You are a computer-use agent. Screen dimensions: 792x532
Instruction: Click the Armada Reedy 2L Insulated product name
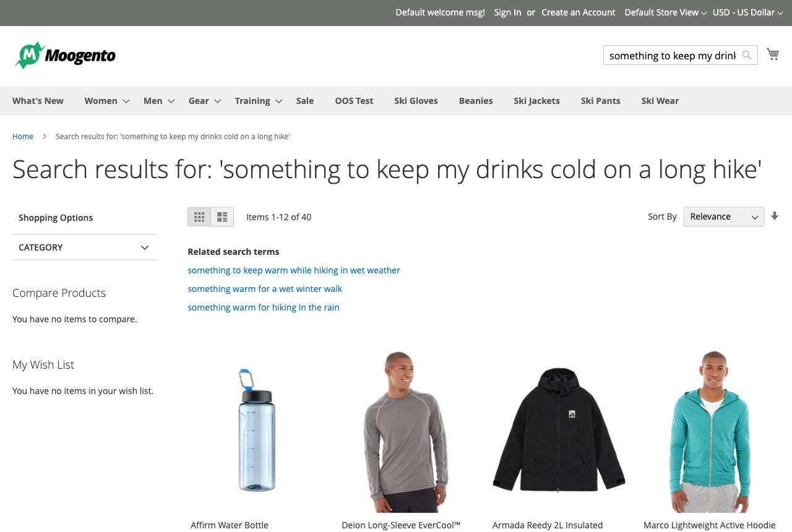pos(548,525)
